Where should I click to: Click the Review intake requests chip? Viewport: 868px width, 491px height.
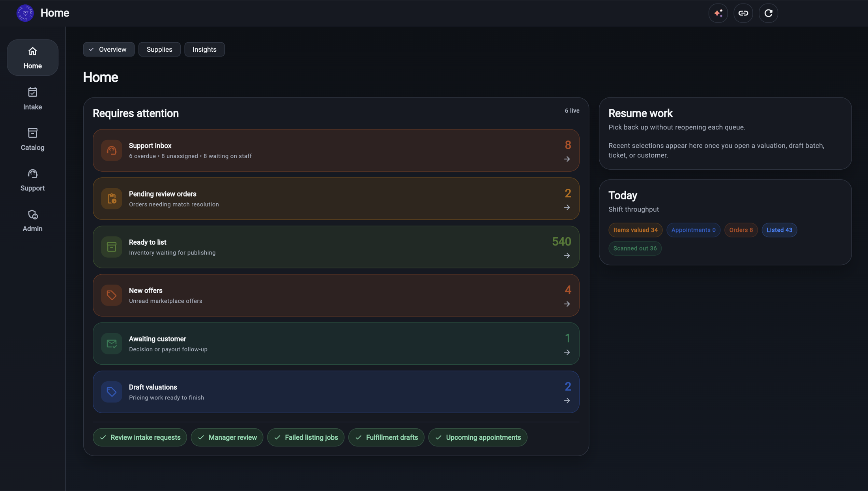point(140,437)
